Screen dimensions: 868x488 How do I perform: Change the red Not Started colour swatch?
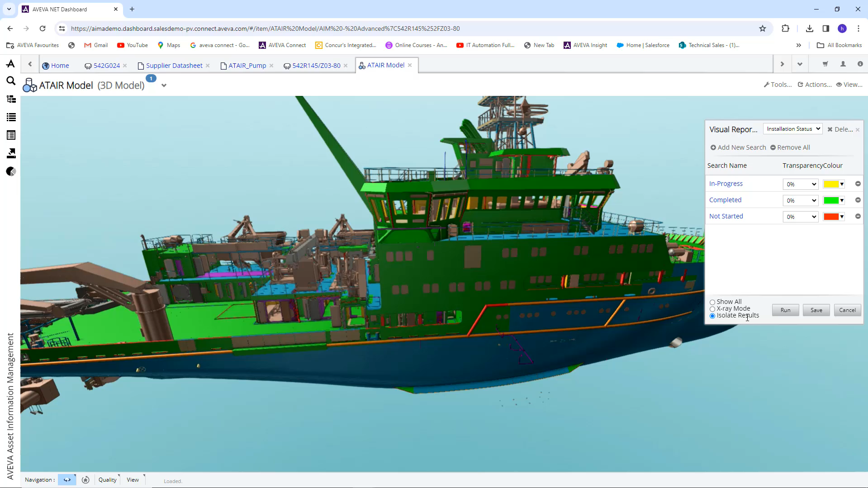(833, 217)
